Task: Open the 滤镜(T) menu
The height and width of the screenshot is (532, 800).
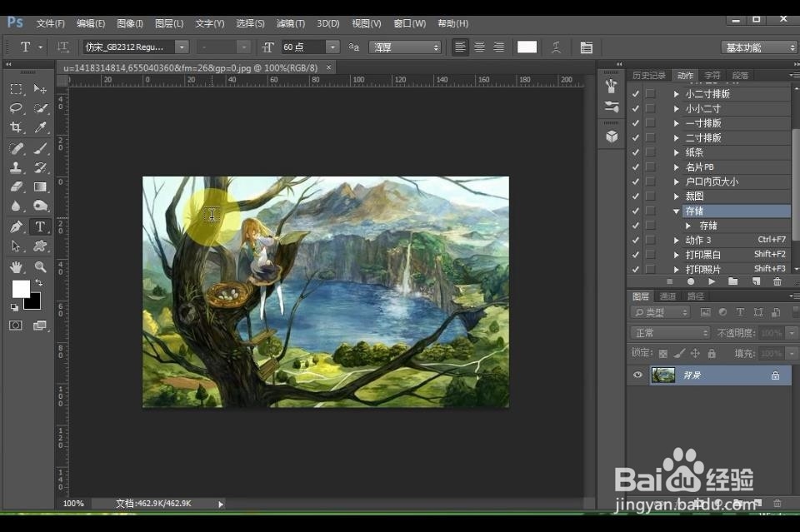Action: [290, 23]
